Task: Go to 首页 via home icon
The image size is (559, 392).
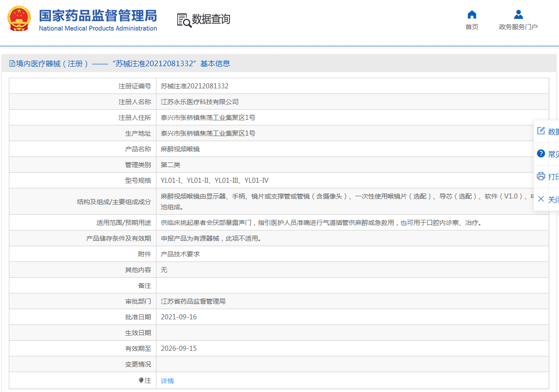Action: (x=472, y=14)
